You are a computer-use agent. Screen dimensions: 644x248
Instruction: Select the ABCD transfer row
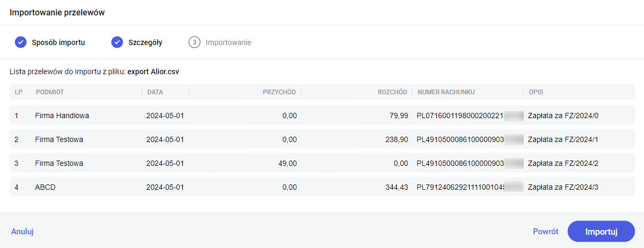coord(46,187)
